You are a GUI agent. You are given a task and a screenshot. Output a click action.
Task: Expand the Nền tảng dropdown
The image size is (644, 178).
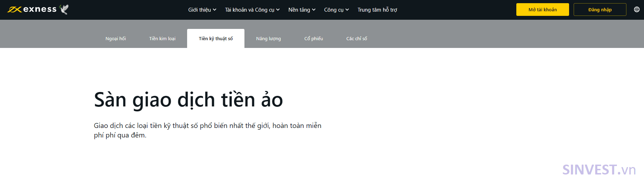[302, 10]
